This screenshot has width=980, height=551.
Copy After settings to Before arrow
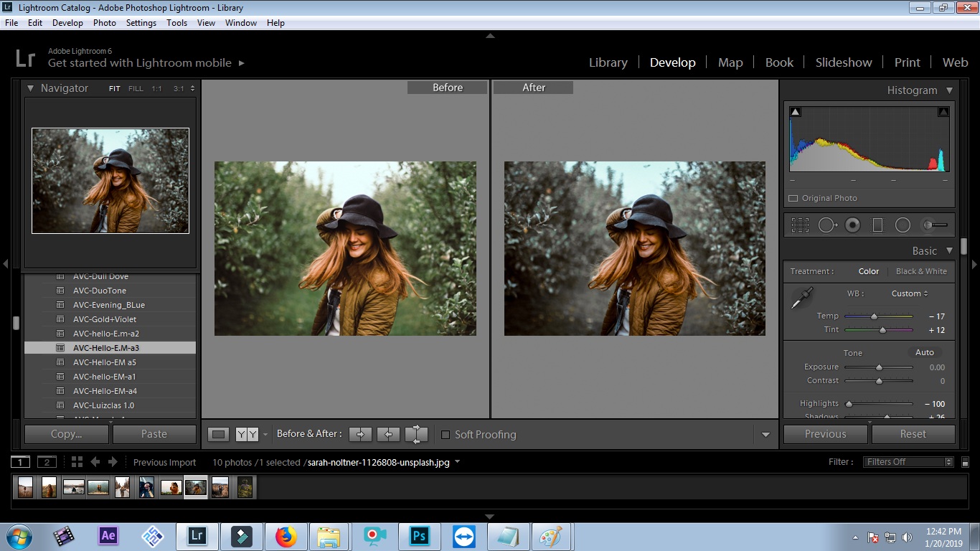pyautogui.click(x=388, y=434)
